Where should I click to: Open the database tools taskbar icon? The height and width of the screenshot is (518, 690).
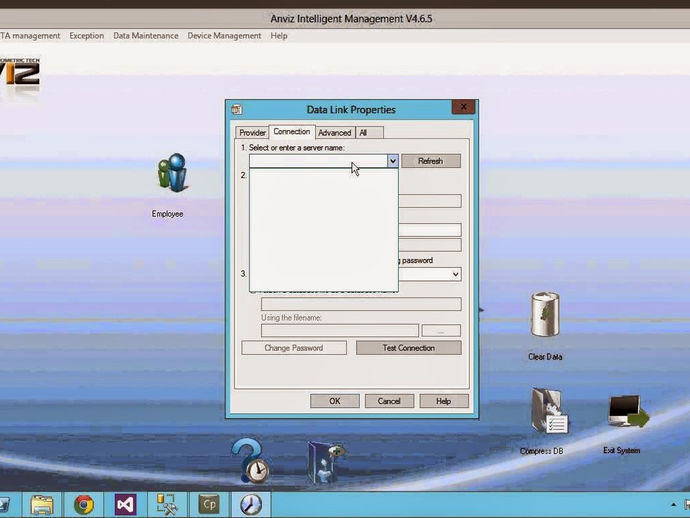[167, 504]
